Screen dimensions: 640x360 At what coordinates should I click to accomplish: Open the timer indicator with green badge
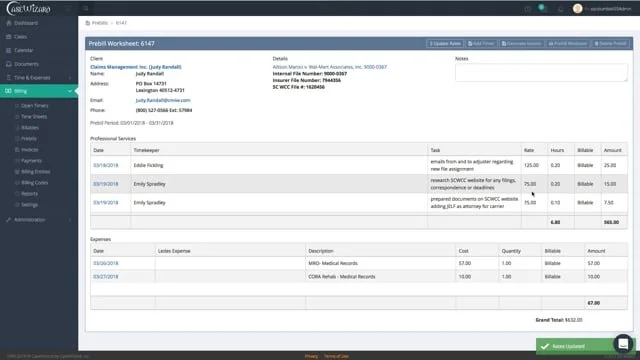[x=542, y=8]
